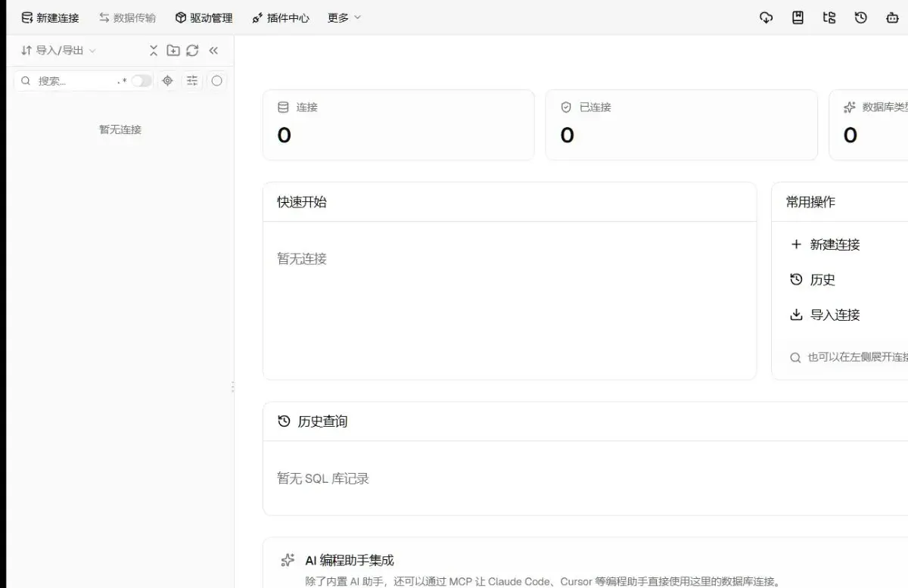Click 暂无连接 text in 快速开始 panel

pos(302,259)
